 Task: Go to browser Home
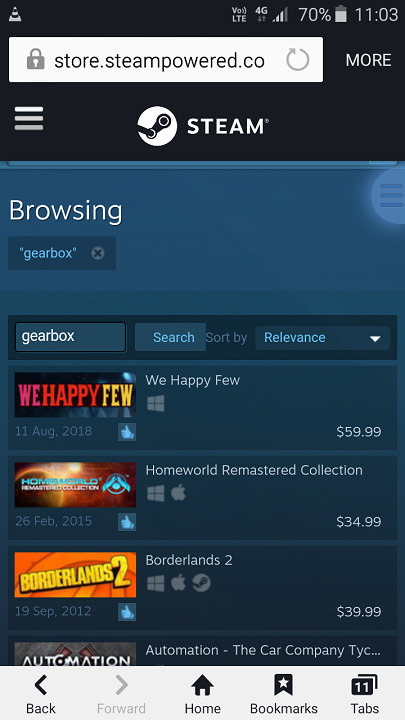[202, 694]
